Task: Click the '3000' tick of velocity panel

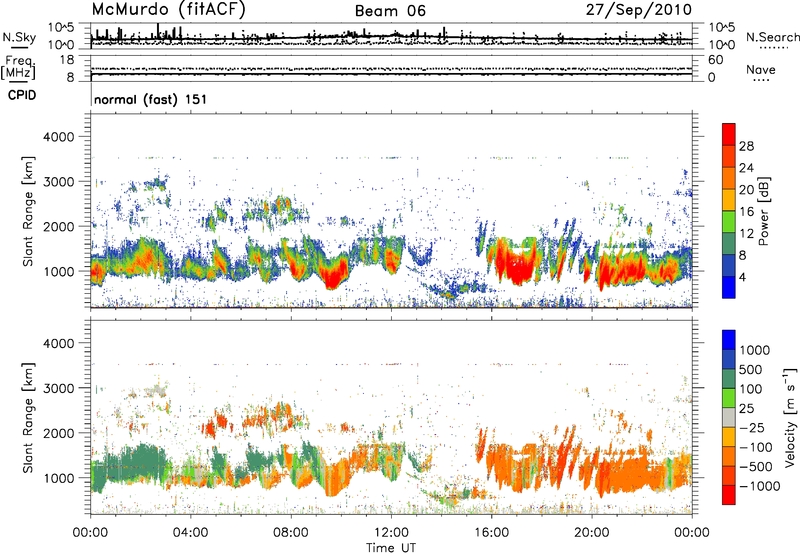Action: point(59,388)
